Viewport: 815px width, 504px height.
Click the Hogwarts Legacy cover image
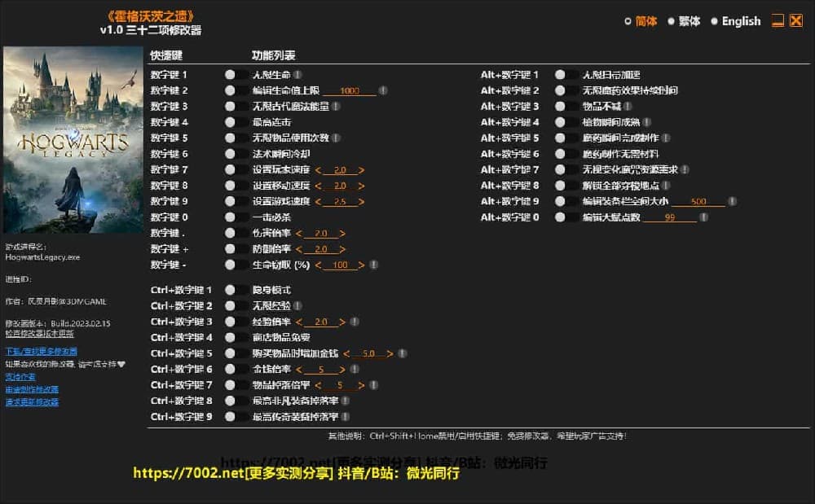tap(73, 139)
